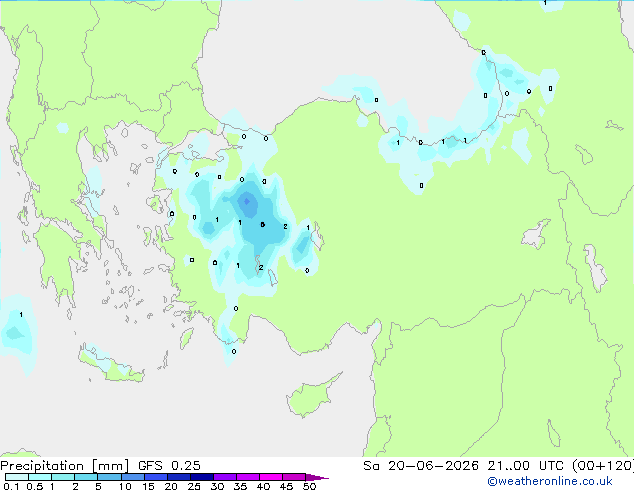Click the Sa 20-06-2026 date text

point(421,466)
